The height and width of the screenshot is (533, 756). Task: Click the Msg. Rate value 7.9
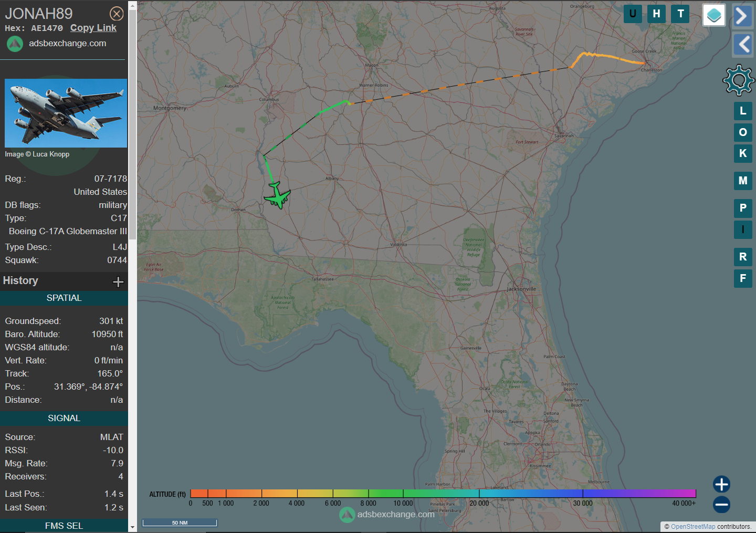117,463
